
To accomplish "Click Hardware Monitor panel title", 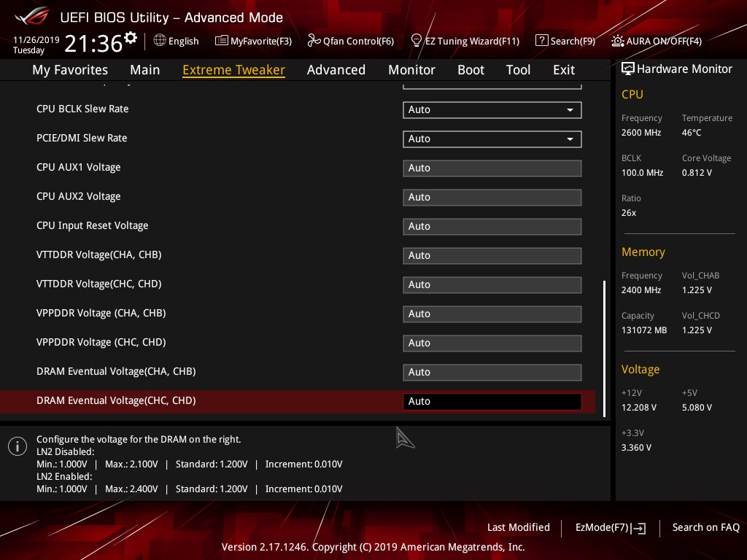I will [684, 69].
